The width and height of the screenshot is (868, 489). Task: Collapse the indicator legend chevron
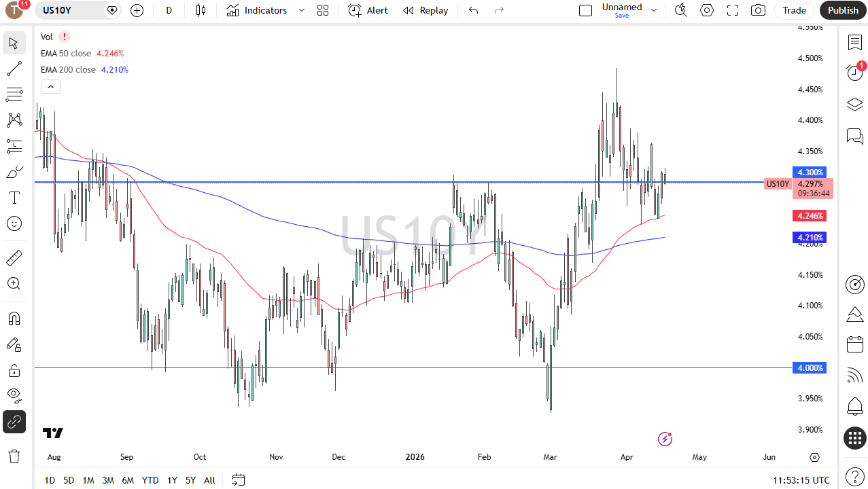[x=50, y=86]
